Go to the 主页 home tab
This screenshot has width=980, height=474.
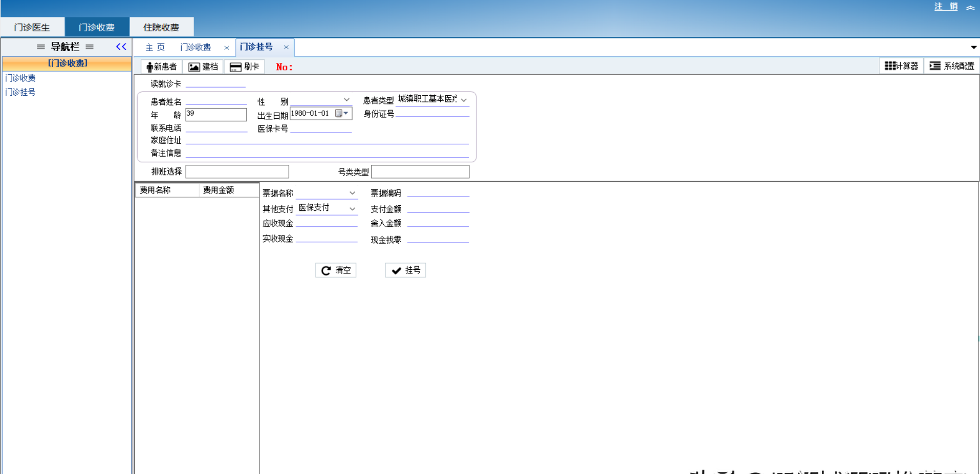[x=155, y=47]
